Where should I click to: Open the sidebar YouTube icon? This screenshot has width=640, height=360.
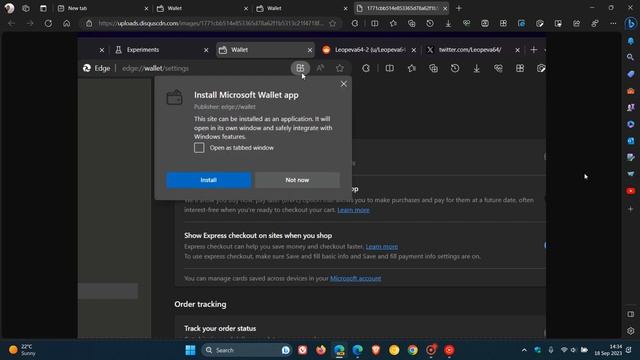[x=631, y=191]
